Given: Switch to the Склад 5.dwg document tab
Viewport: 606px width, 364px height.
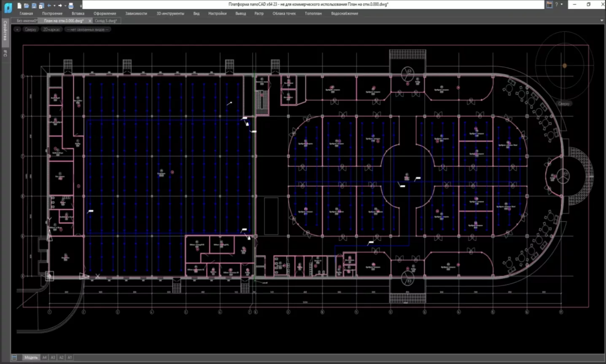Looking at the screenshot, I should [106, 21].
